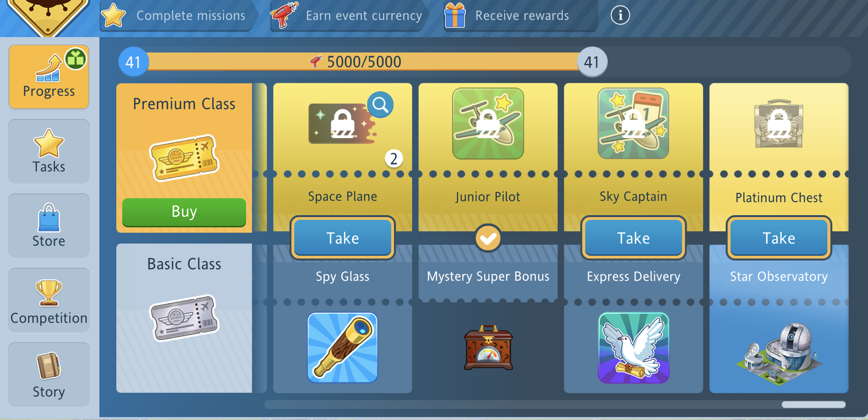This screenshot has height=420, width=868.
Task: Select the locked Junior Pilot reward icon
Action: (x=488, y=124)
